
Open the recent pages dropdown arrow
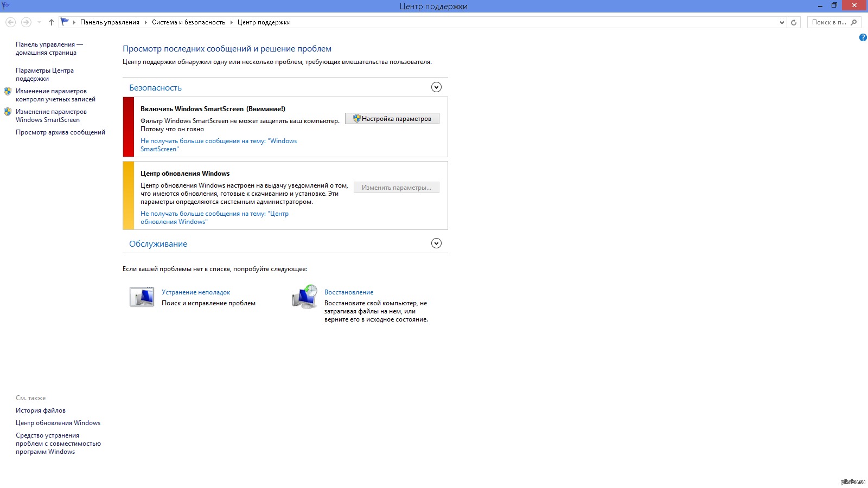[39, 22]
